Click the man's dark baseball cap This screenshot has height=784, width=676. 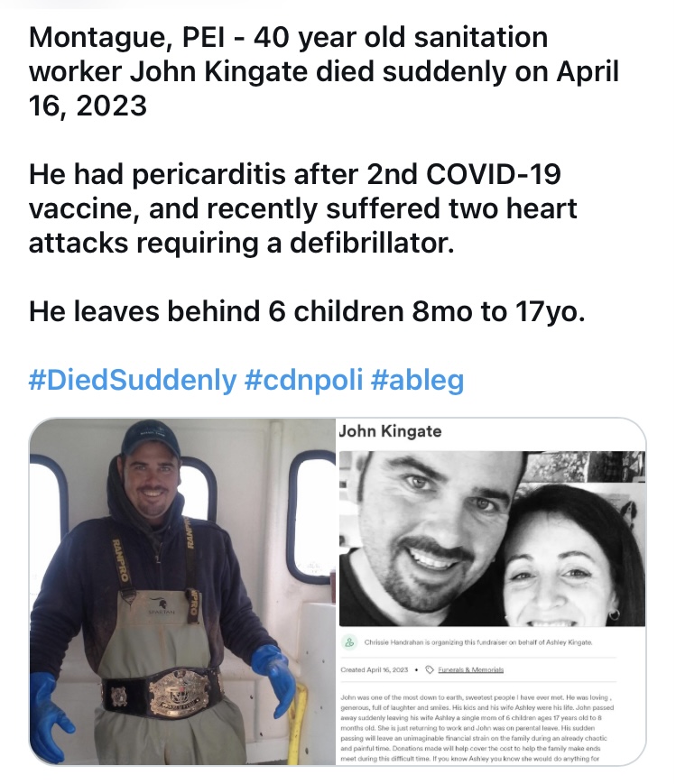click(x=151, y=438)
